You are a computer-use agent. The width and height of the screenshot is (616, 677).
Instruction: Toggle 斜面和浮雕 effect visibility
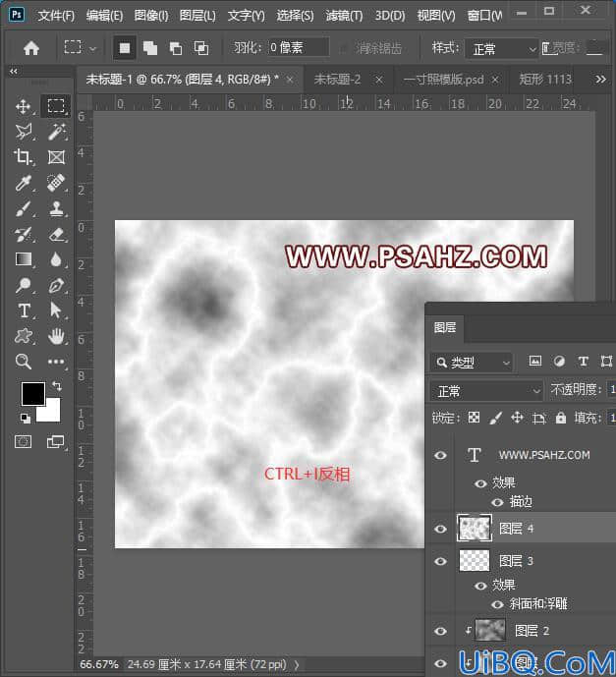(x=497, y=604)
